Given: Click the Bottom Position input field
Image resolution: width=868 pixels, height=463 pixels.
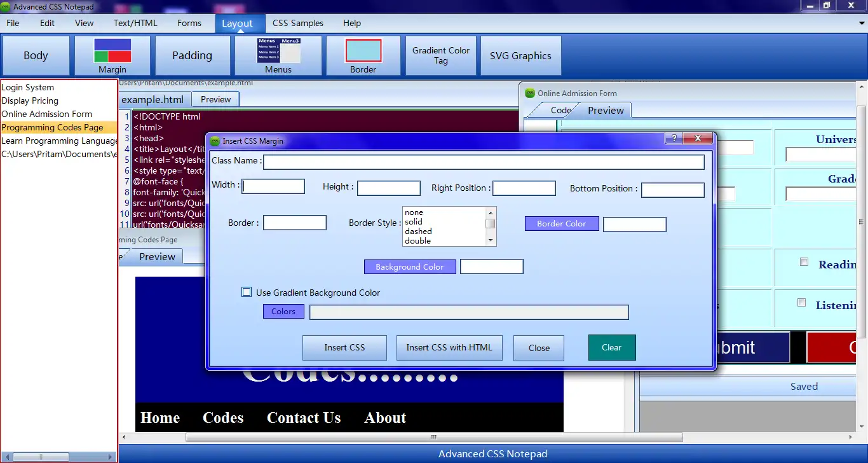Looking at the screenshot, I should [x=673, y=190].
